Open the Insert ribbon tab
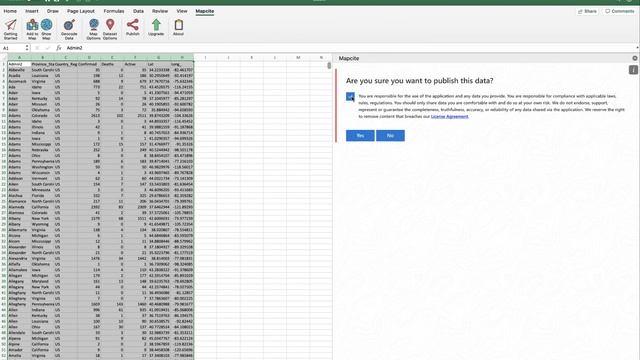The height and width of the screenshot is (360, 640). tap(31, 11)
